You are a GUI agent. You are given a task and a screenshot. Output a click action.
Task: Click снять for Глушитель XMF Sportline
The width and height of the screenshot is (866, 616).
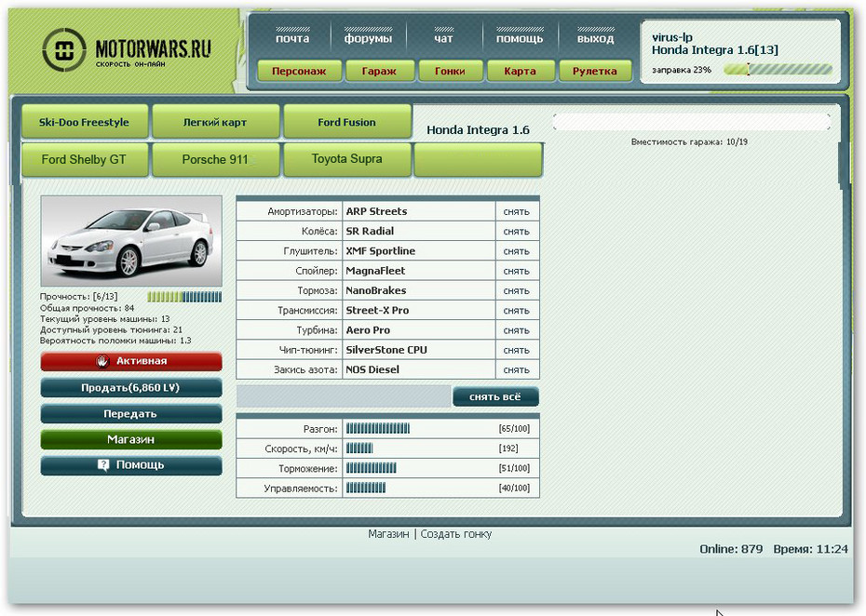[517, 251]
